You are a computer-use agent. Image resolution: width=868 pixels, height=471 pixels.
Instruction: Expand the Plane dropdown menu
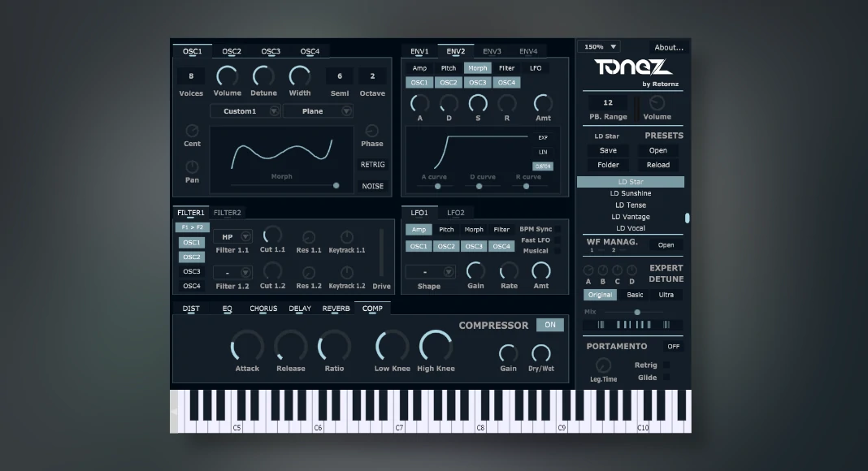click(318, 111)
